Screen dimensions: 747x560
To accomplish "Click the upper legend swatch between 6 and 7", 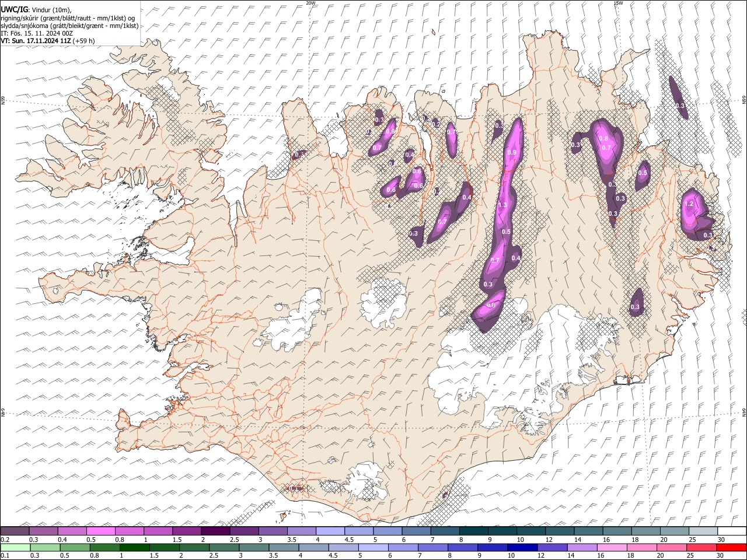I will 416,531.
